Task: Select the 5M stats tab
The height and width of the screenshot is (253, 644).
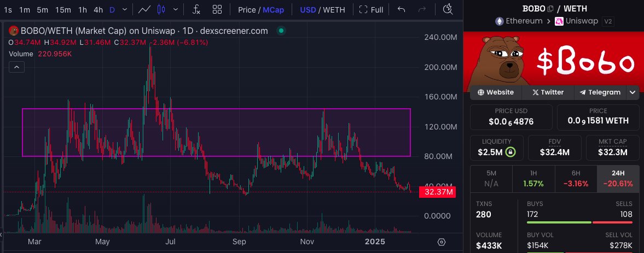Action: coord(491,179)
